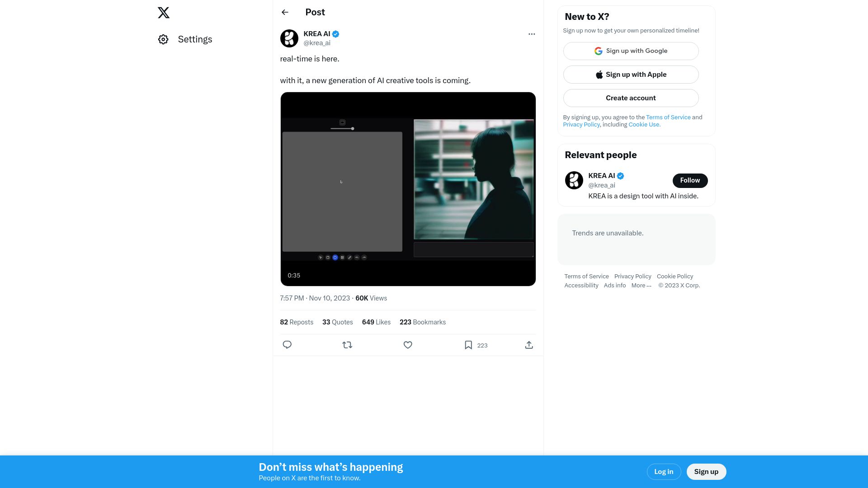Click the @krea_ai handle under post author
Image resolution: width=868 pixels, height=488 pixels.
tap(317, 43)
